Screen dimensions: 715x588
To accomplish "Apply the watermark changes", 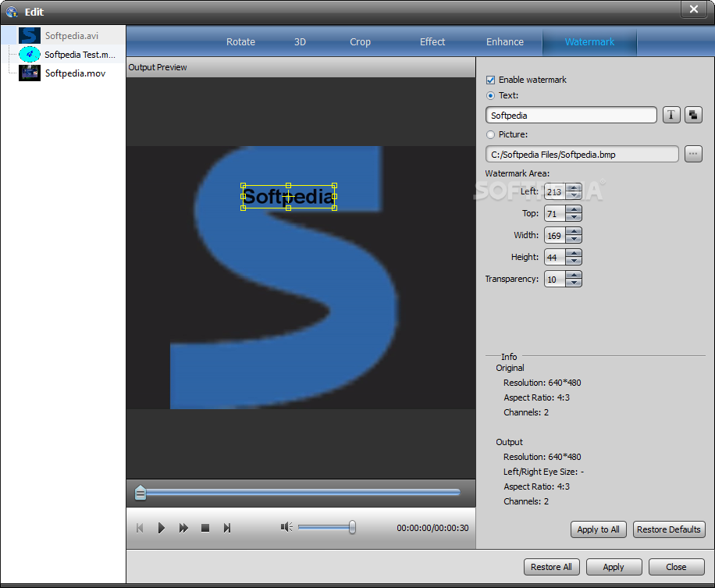I will [614, 567].
